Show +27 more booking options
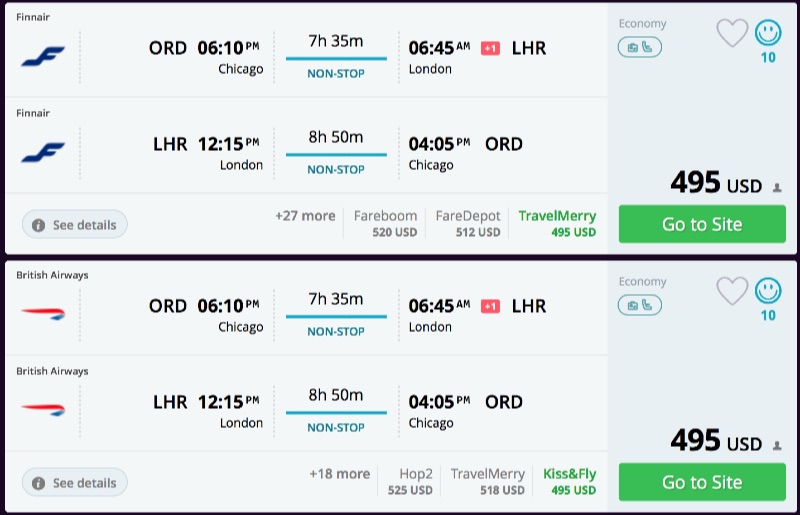Image resolution: width=800 pixels, height=515 pixels. click(x=305, y=216)
